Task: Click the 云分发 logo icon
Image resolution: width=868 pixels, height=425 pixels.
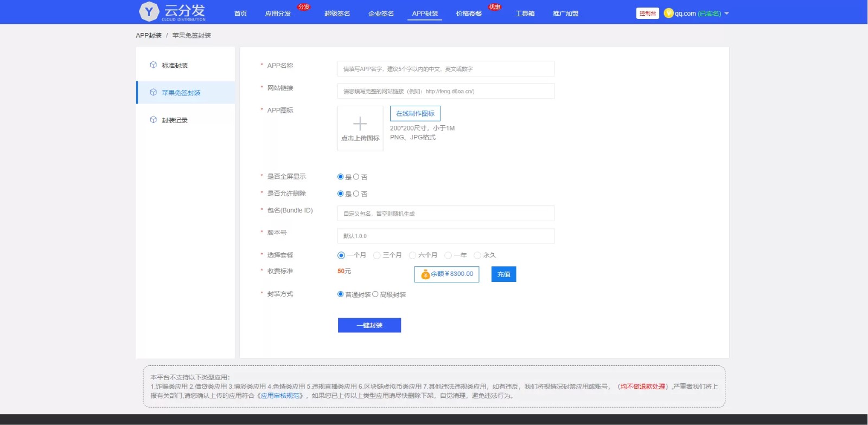Action: pos(149,11)
